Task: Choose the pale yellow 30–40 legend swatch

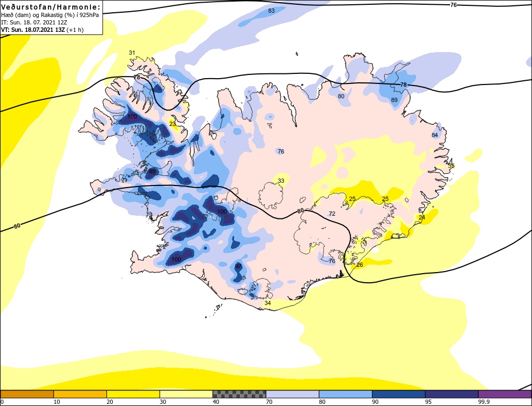Action: [186, 394]
